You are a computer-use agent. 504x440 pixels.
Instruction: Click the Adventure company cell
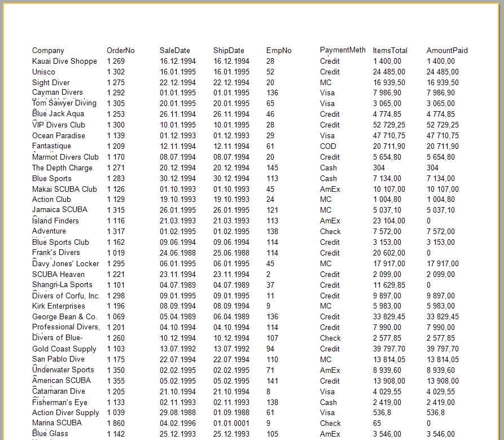tap(49, 231)
